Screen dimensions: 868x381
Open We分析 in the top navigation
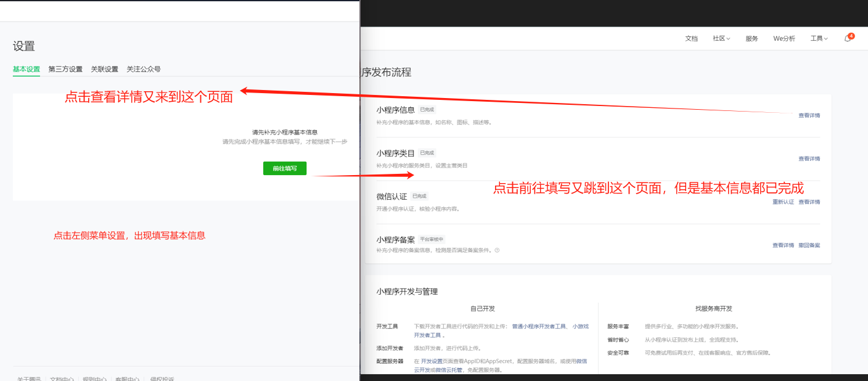(x=784, y=38)
